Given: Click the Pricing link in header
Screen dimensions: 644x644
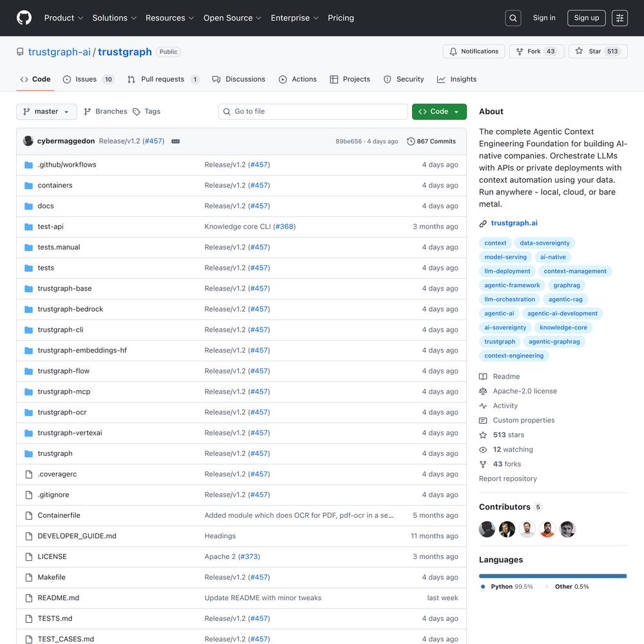Looking at the screenshot, I should 341,18.
